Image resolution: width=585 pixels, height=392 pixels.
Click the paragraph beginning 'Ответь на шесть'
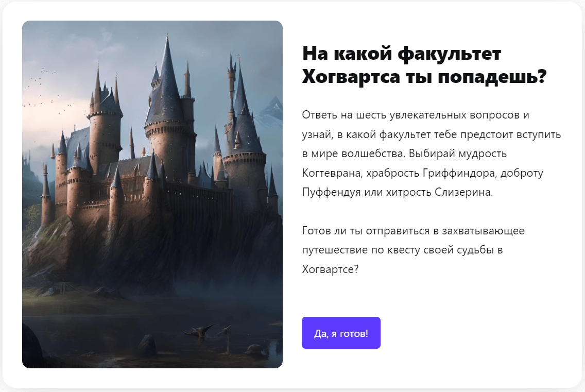tap(432, 154)
